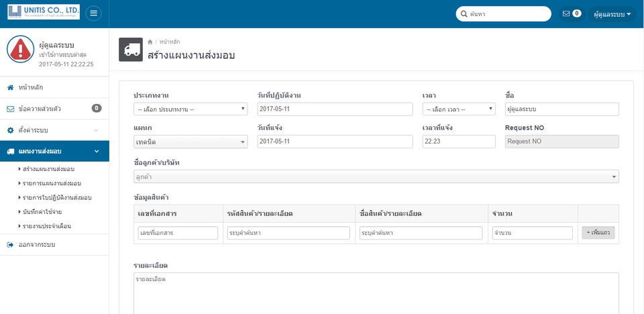This screenshot has height=314, width=644.
Task: Click the เวลาที่แจ้ง field showing 22:23
Action: (459, 142)
